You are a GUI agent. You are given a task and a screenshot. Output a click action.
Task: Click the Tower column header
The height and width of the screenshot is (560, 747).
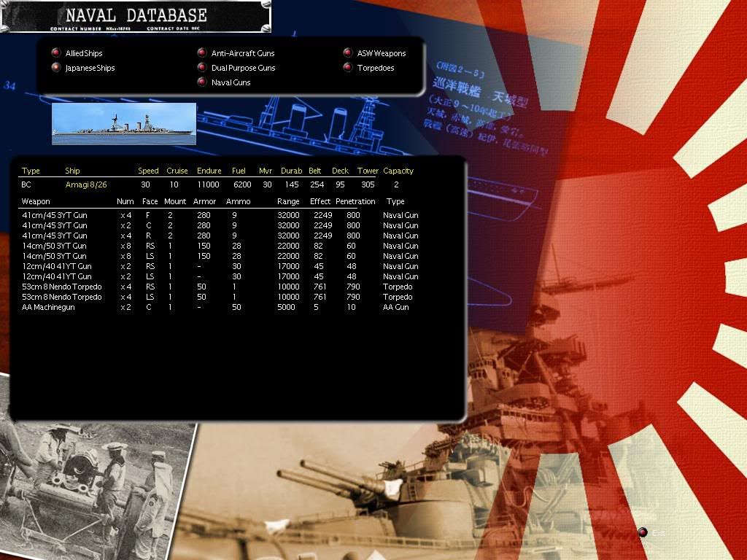pyautogui.click(x=368, y=171)
